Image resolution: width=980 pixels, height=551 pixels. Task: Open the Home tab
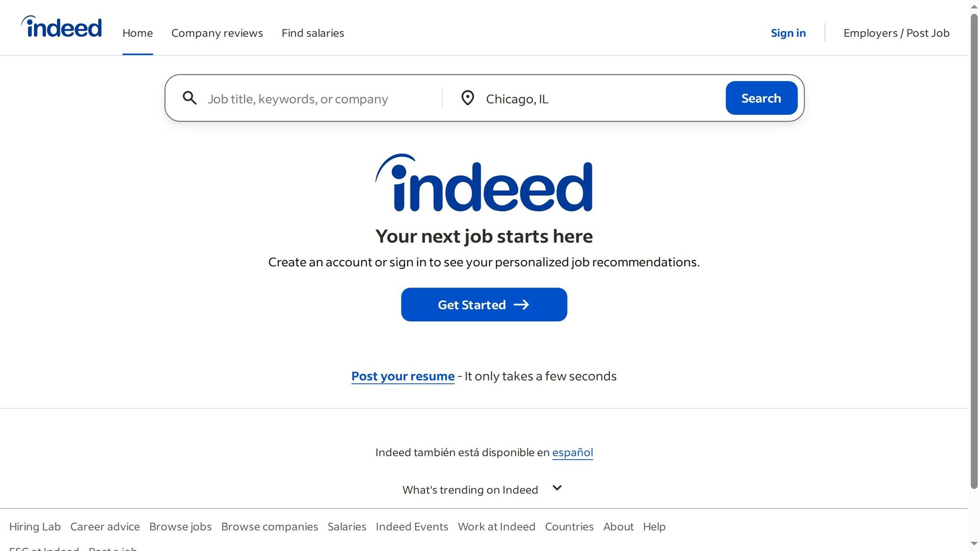tap(137, 33)
